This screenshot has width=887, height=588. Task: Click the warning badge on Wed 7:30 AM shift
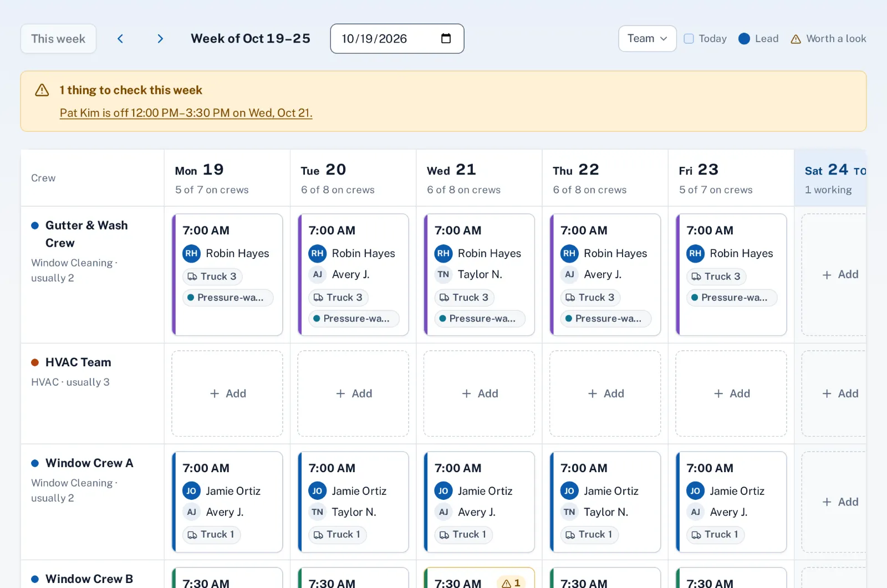pos(512,582)
